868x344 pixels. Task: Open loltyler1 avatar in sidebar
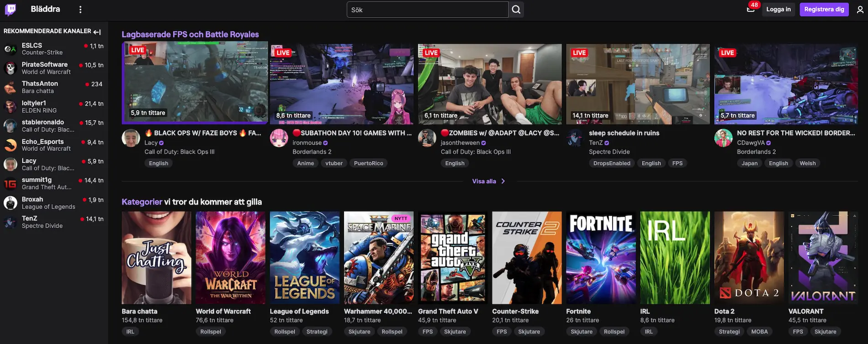point(10,106)
